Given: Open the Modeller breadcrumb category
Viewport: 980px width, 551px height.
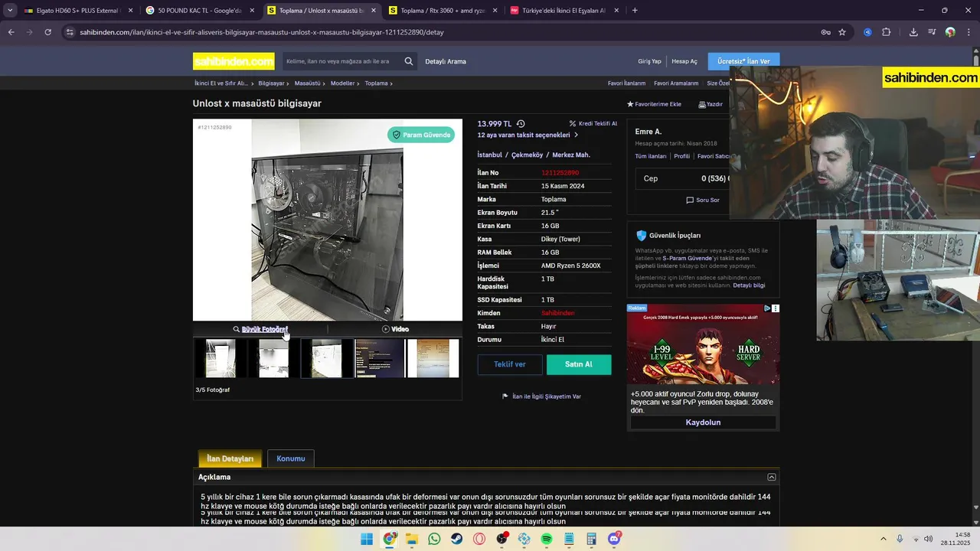Looking at the screenshot, I should click(x=342, y=83).
